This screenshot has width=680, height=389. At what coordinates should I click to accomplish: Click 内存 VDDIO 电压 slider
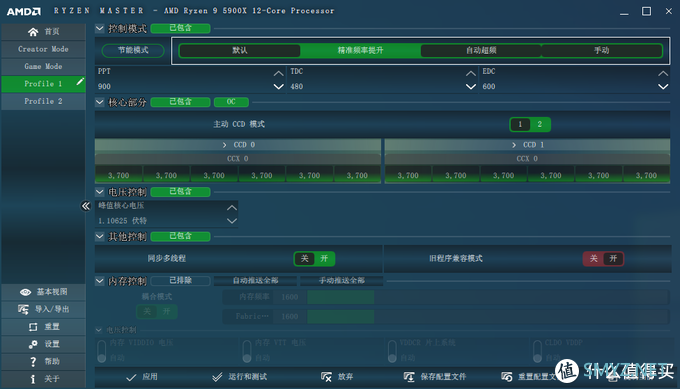pyautogui.click(x=102, y=351)
